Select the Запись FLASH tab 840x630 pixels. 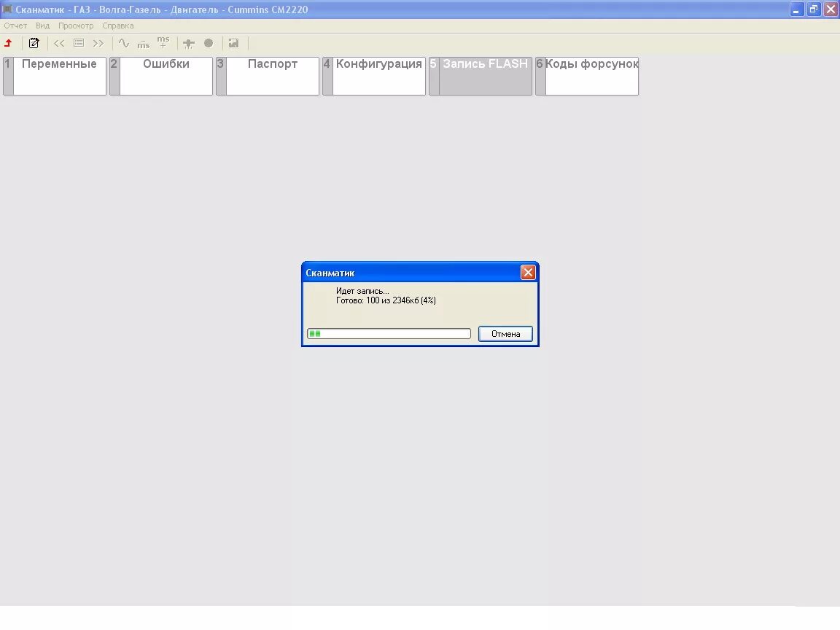(481, 76)
